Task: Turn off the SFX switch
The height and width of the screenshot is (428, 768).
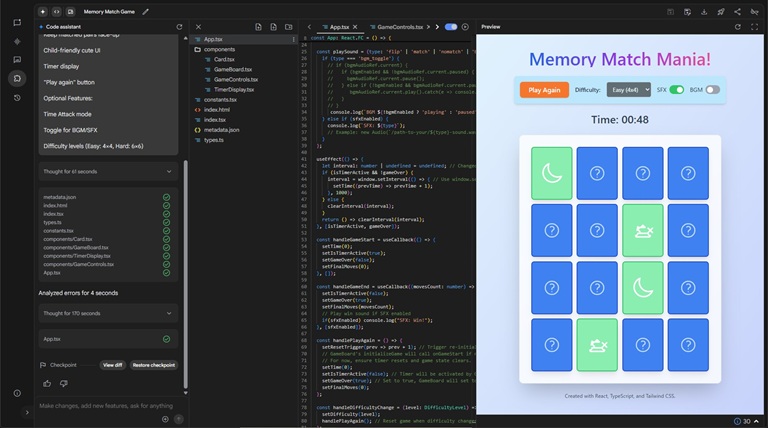Action: [676, 90]
